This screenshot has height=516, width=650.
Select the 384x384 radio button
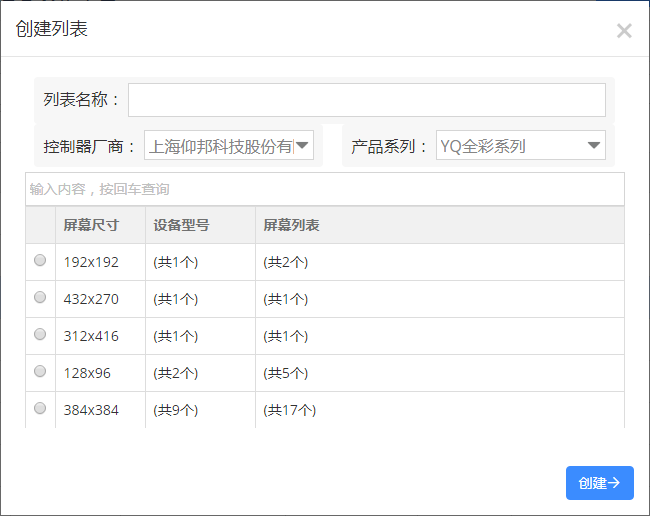(40, 408)
